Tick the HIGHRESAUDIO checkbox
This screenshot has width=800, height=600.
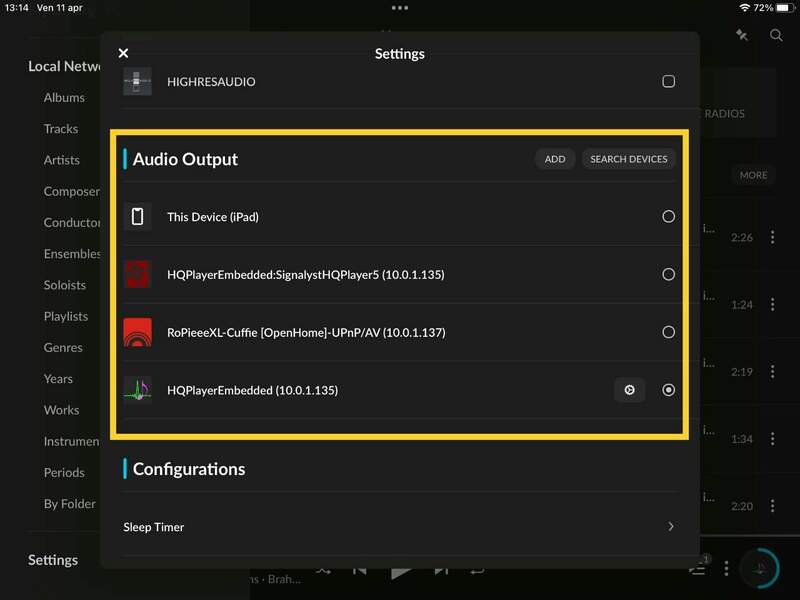point(668,82)
